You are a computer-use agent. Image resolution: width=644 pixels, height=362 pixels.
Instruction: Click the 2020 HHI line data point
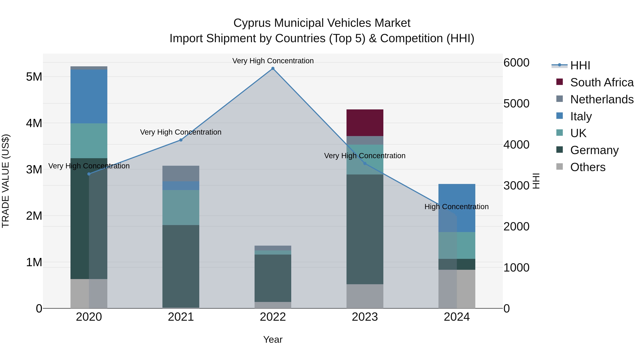(89, 174)
